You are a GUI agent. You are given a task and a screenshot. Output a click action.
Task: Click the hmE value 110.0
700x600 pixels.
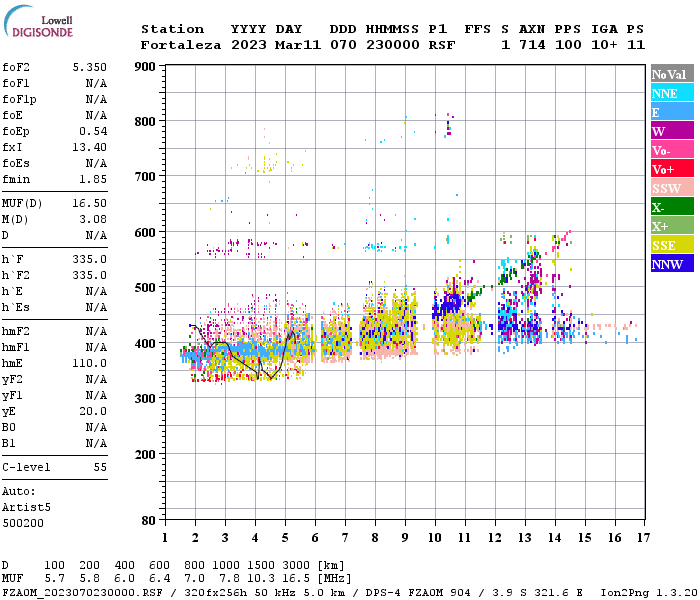point(90,363)
